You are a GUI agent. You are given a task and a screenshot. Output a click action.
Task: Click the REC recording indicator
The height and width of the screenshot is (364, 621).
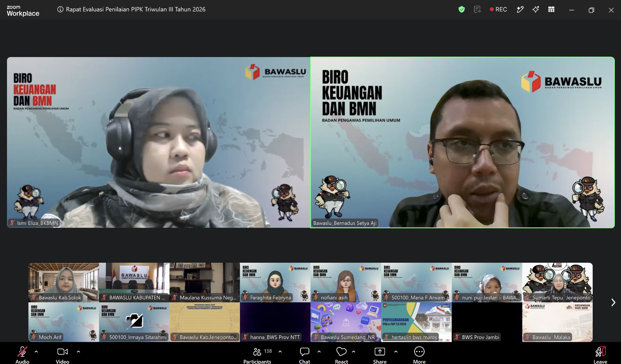(498, 9)
